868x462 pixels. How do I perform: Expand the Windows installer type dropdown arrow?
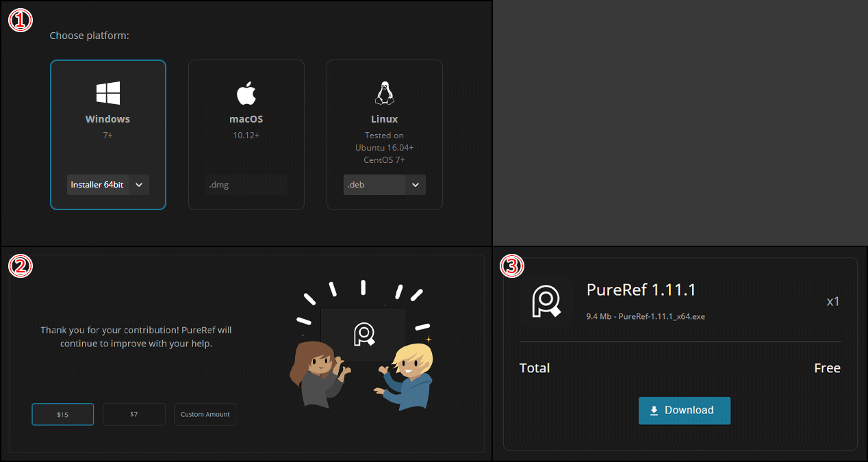tap(139, 185)
